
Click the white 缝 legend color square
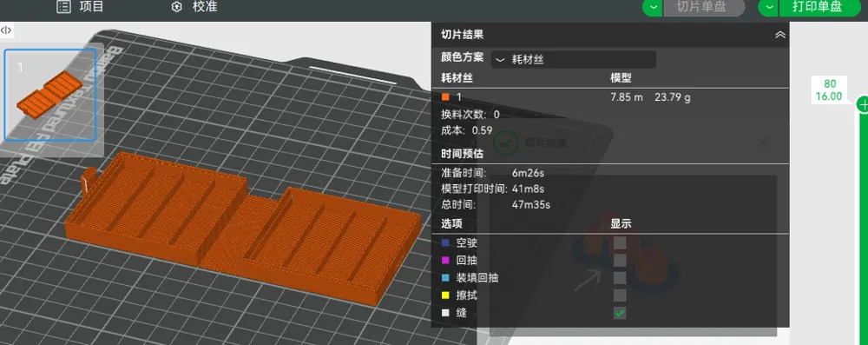445,314
